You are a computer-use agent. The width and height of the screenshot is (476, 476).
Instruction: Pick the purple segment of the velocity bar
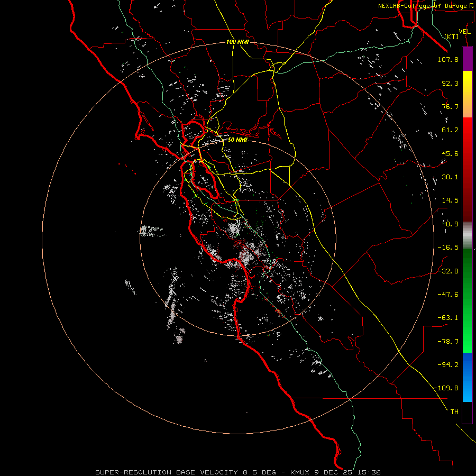[467, 59]
